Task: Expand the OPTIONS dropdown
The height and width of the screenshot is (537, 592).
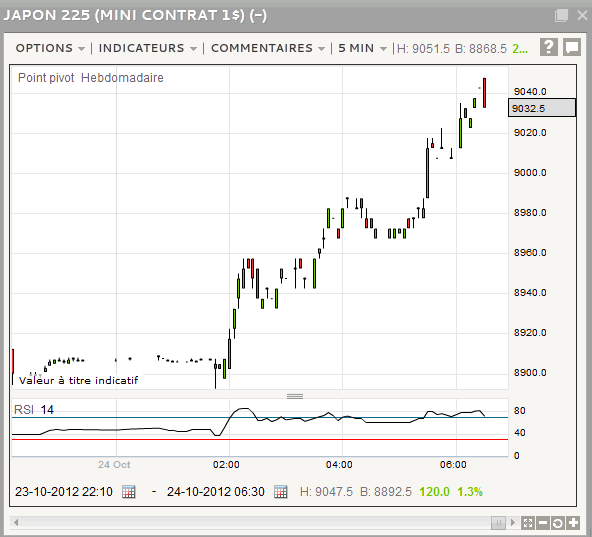Action: (50, 48)
